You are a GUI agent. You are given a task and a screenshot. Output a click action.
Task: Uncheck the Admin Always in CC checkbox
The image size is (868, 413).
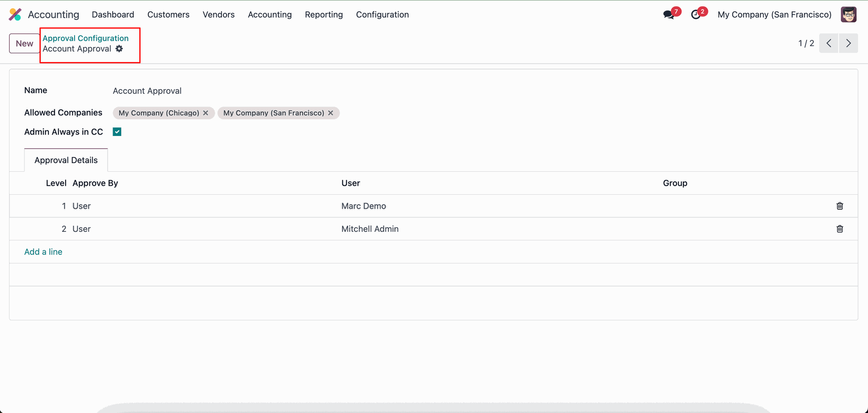pos(117,132)
